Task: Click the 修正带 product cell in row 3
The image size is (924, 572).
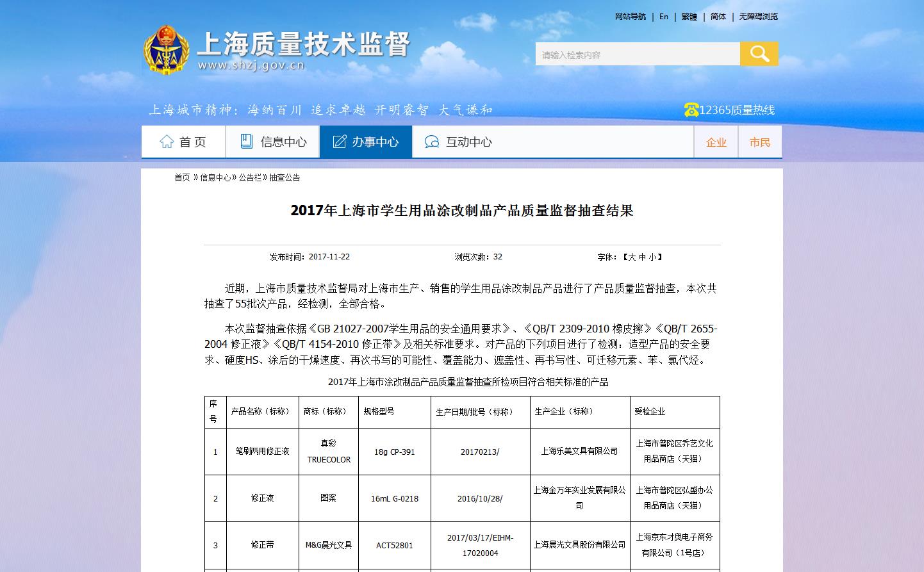Action: point(262,544)
